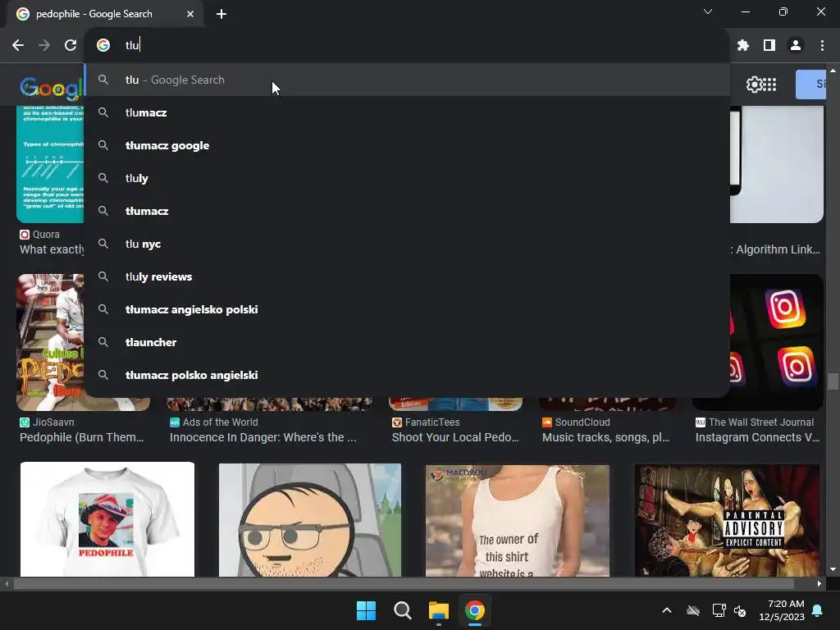Click the Chrome taskbar icon

[x=475, y=610]
